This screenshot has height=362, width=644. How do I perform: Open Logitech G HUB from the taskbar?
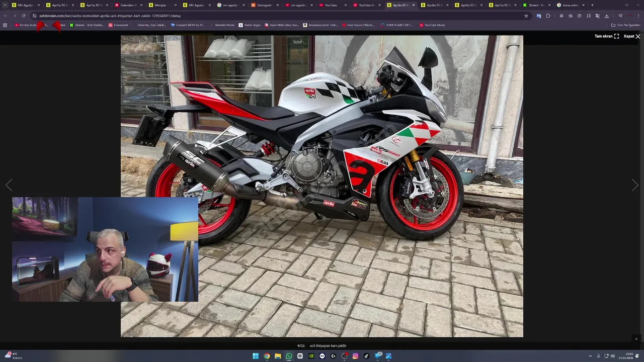[x=333, y=356]
